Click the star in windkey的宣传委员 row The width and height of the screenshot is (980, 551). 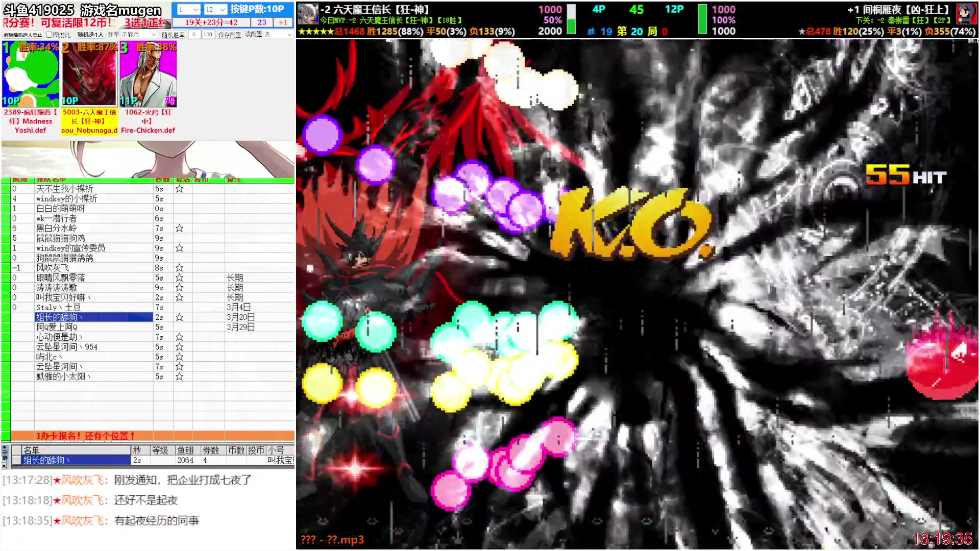179,248
